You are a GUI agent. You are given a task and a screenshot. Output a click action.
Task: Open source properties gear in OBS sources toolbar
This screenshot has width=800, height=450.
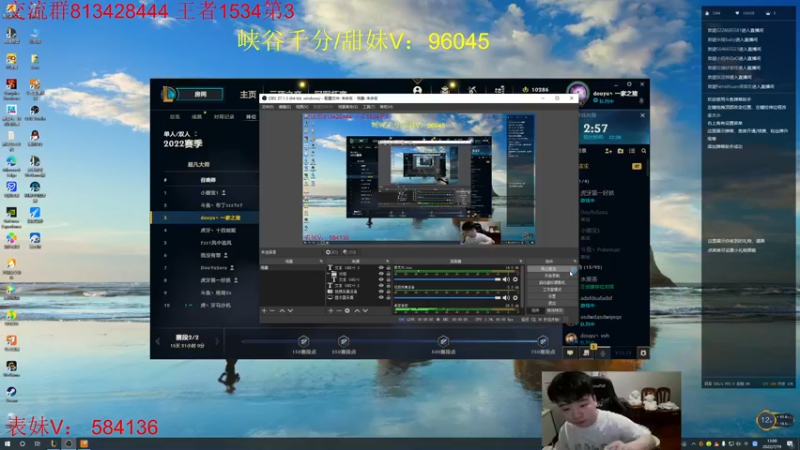point(347,310)
